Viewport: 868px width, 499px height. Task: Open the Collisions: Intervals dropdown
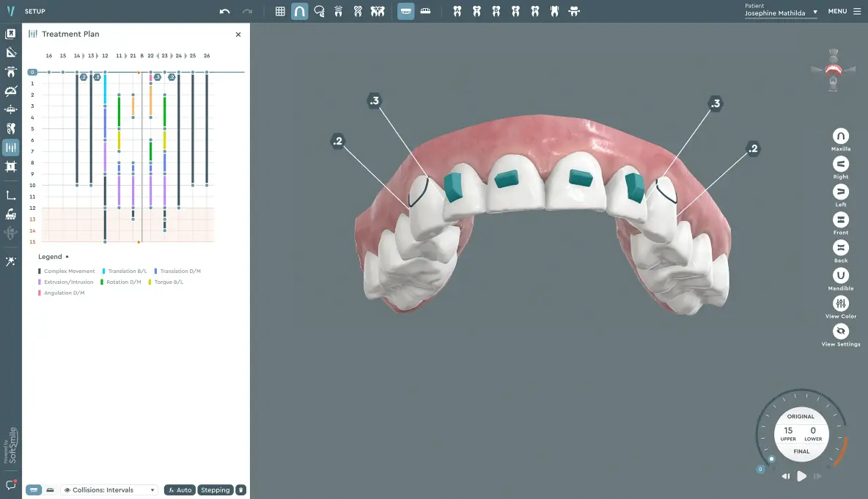[108, 489]
